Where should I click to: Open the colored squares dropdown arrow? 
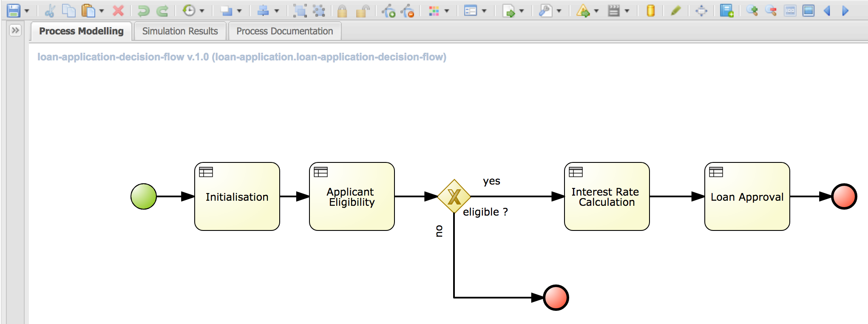[447, 11]
